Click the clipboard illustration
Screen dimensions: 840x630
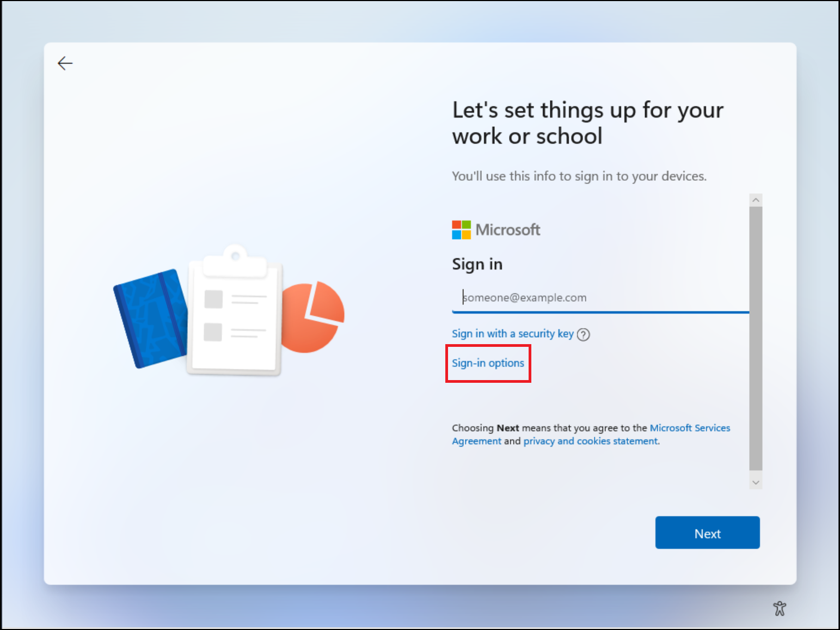(x=235, y=316)
